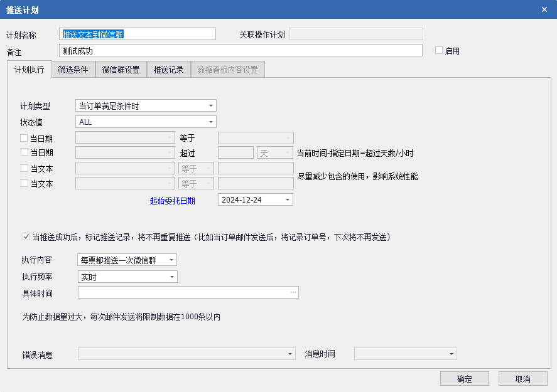This screenshot has width=557, height=392.
Task: Expand the 执行频率 实时 dropdown
Action: click(171, 277)
